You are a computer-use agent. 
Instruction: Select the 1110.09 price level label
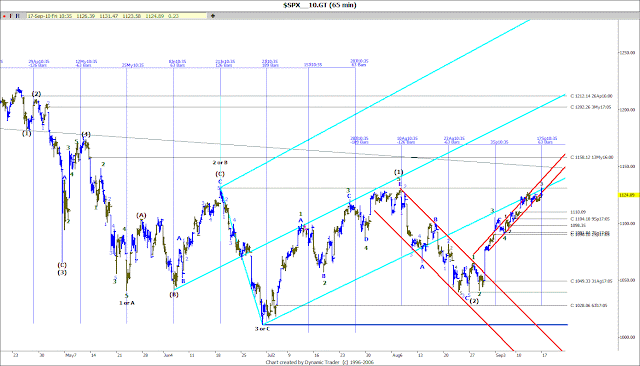pos(578,212)
